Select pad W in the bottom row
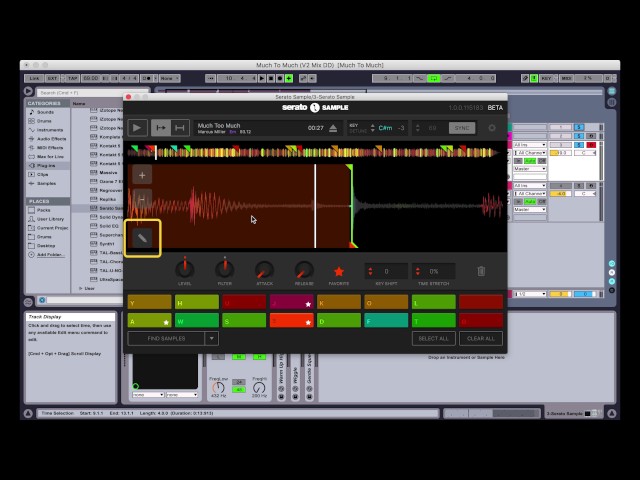Viewport: 640px width, 480px height. point(197,320)
